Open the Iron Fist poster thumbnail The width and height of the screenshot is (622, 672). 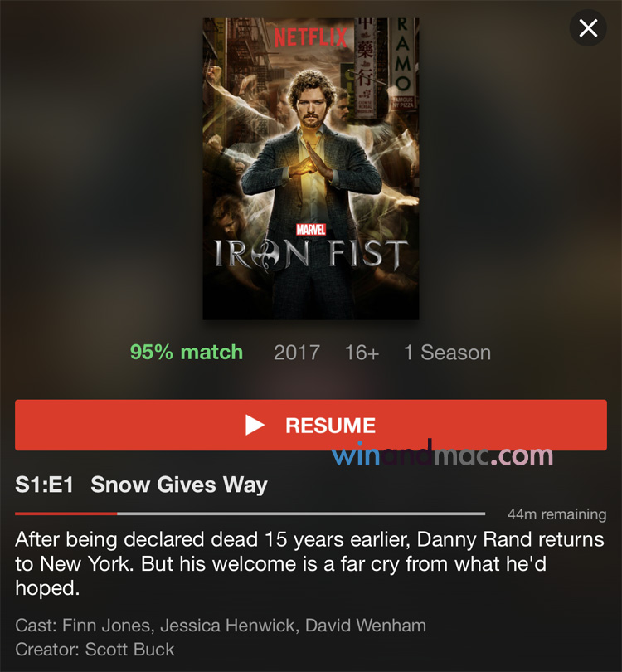click(310, 169)
